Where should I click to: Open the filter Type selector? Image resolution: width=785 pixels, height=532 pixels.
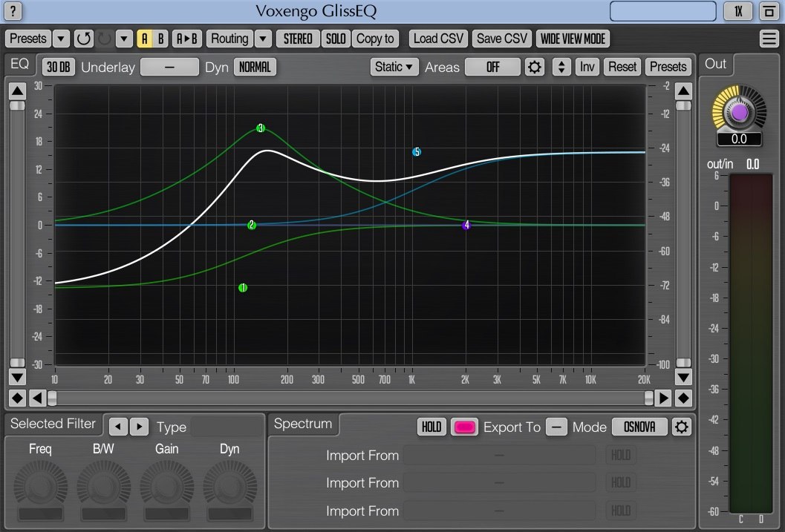[227, 427]
